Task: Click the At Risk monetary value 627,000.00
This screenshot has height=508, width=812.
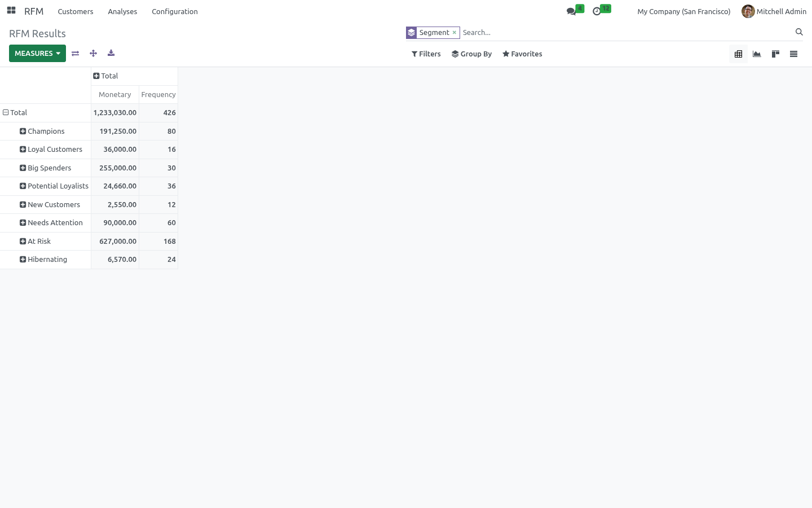Action: 115,242
